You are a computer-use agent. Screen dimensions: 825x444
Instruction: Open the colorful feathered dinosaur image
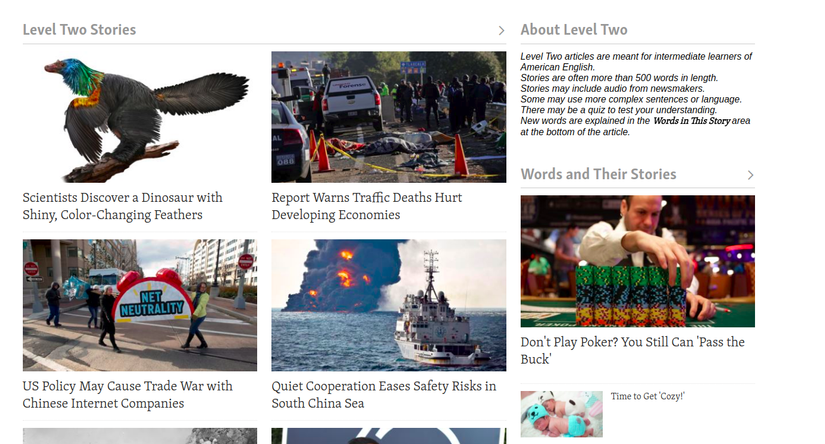point(140,117)
